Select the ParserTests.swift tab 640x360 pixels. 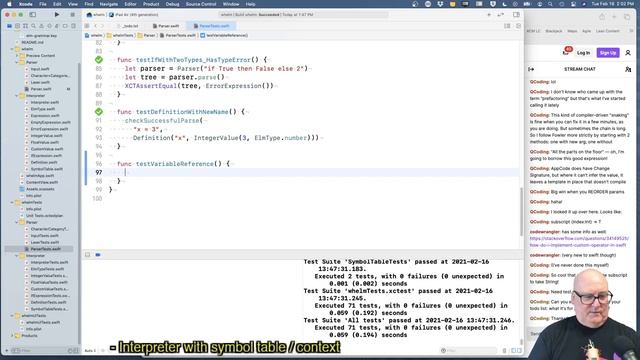coord(211,26)
